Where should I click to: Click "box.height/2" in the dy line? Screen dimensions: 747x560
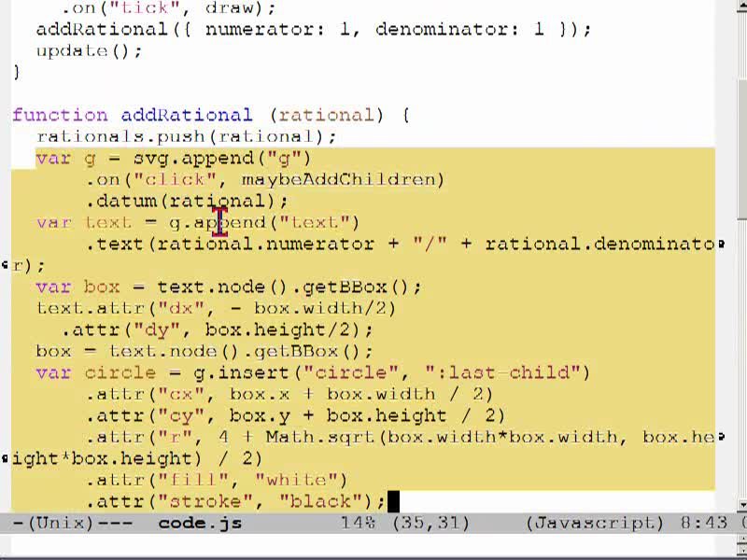pyautogui.click(x=283, y=329)
